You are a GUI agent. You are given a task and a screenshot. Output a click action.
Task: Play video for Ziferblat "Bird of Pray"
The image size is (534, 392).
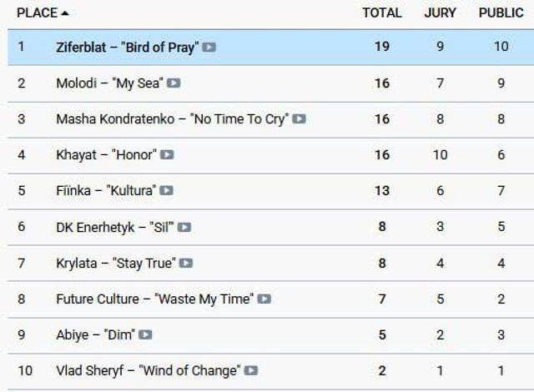pyautogui.click(x=209, y=47)
